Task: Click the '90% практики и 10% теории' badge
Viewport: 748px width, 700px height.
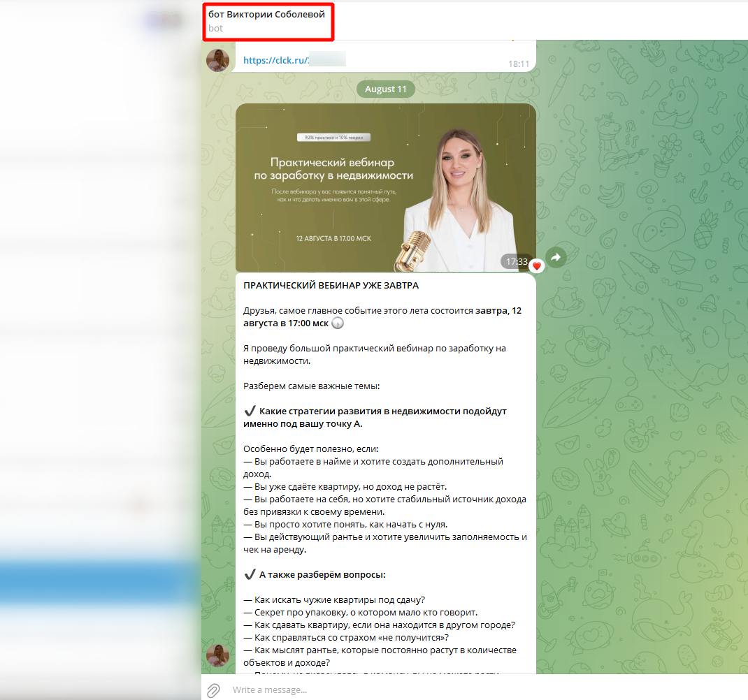Action: pyautogui.click(x=333, y=138)
